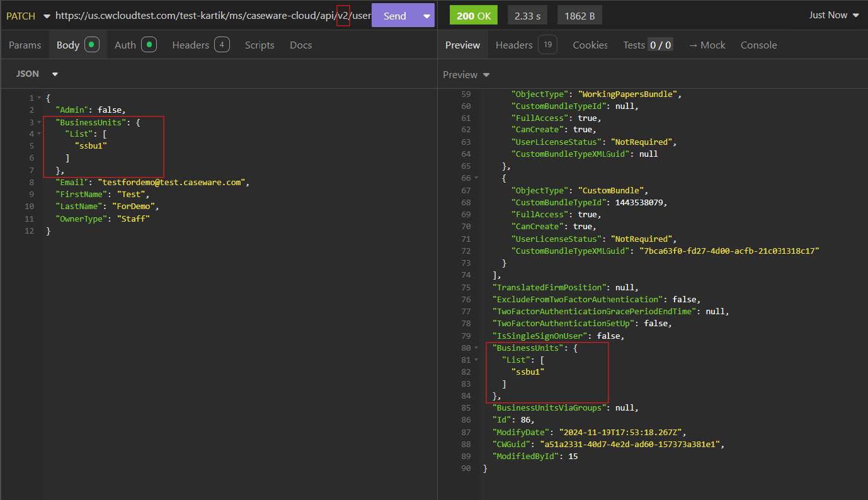
Task: Open the Docs tab
Action: click(x=300, y=45)
